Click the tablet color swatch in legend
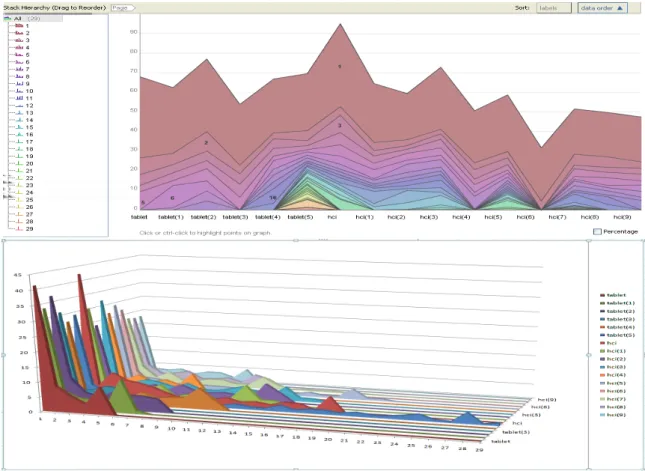645x471 pixels. pos(603,295)
